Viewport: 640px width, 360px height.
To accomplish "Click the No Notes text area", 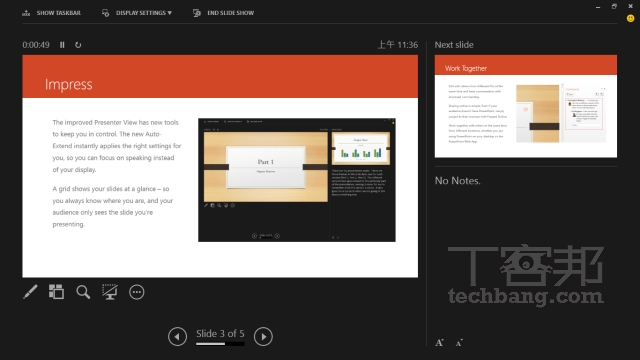I will pos(458,180).
